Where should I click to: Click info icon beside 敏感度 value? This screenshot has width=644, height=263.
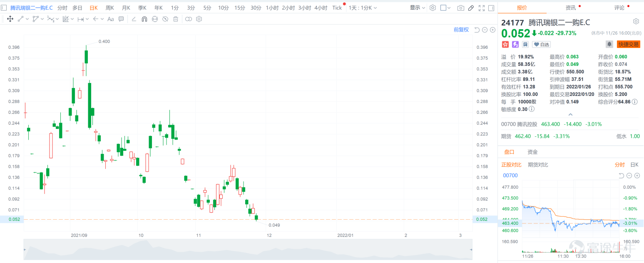pyautogui.click(x=532, y=109)
